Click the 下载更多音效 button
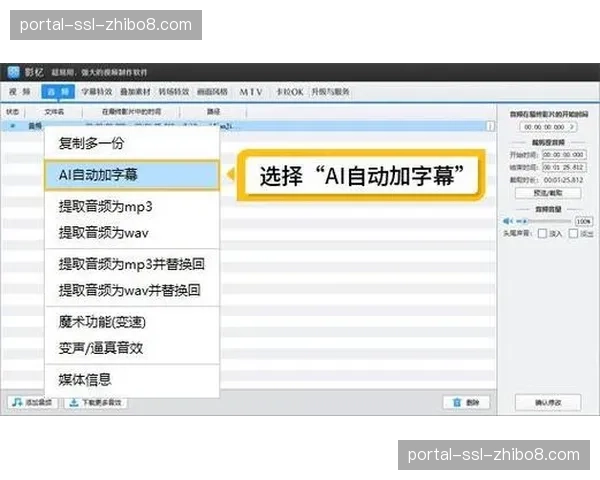This screenshot has width=600, height=480. click(95, 402)
